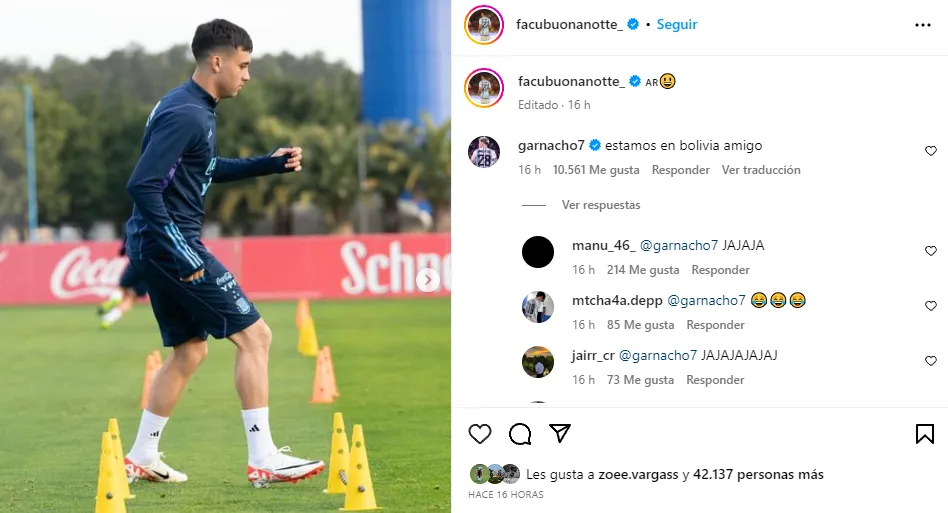Reply to garnacho7's comment with Responder
Image resolution: width=948 pixels, height=513 pixels.
coord(680,170)
